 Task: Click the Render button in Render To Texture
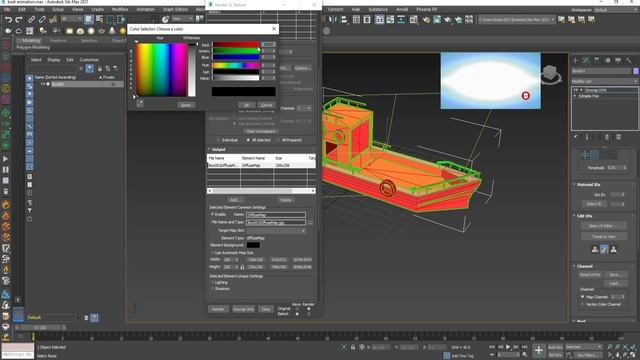coord(218,309)
